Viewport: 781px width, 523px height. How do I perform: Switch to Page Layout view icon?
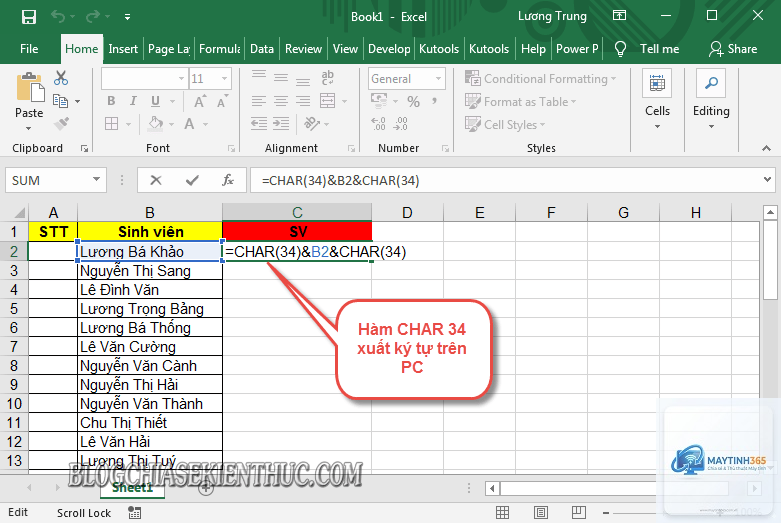click(541, 513)
